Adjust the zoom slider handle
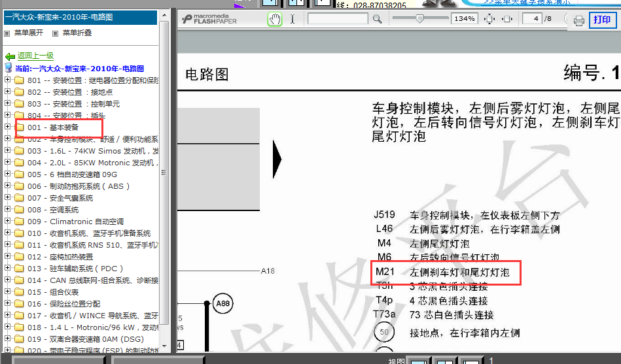Screen dimensions: 621x364 pyautogui.click(x=419, y=18)
